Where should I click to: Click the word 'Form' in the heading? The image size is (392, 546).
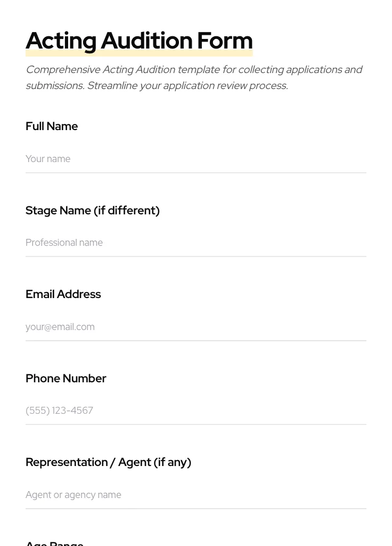[x=225, y=41]
